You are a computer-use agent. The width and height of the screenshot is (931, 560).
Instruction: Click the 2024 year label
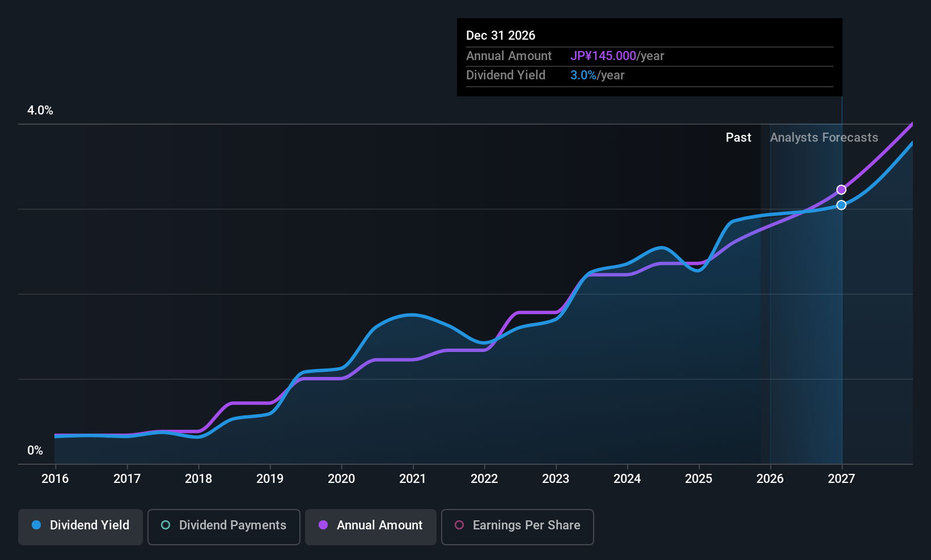coord(627,479)
